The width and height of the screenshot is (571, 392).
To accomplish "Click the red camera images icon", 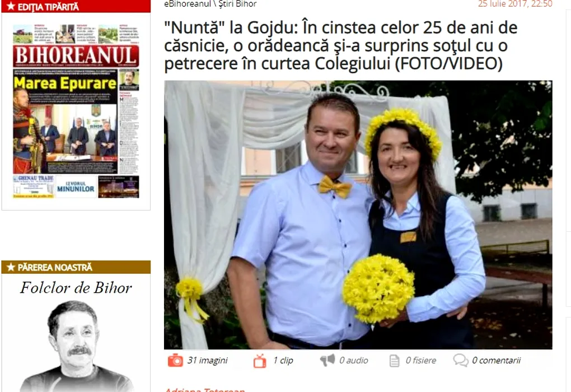I will [x=175, y=360].
